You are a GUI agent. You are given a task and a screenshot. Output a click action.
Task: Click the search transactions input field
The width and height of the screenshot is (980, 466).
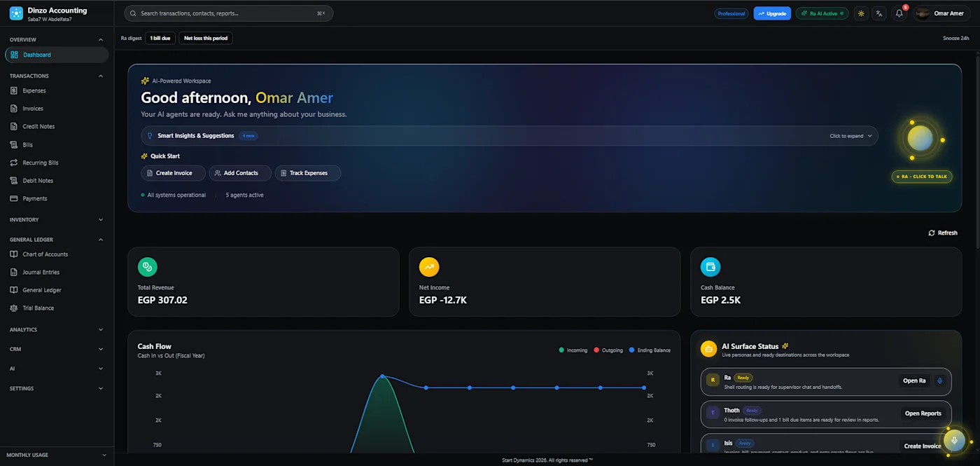click(228, 13)
